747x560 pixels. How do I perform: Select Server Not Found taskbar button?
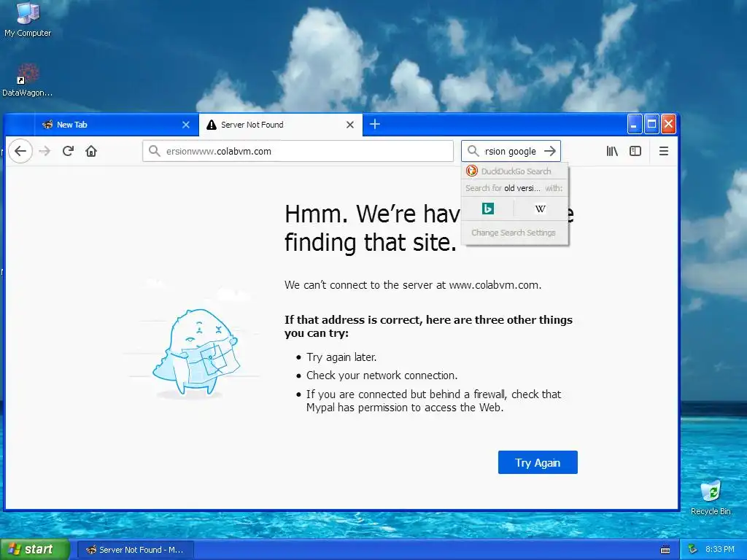(x=135, y=550)
